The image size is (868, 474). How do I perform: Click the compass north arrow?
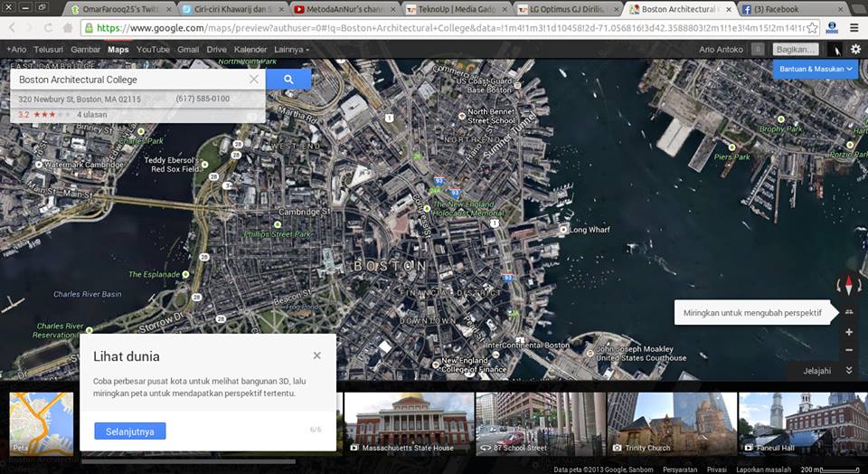pos(849,286)
